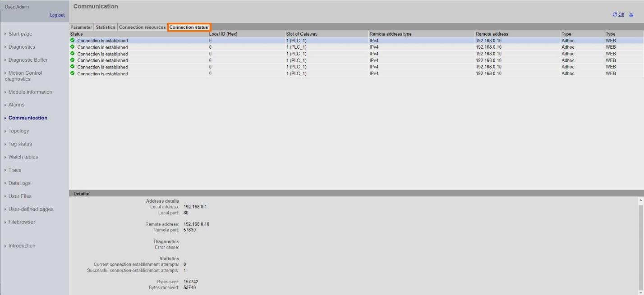Click the print icon in the top right corner

(x=630, y=14)
